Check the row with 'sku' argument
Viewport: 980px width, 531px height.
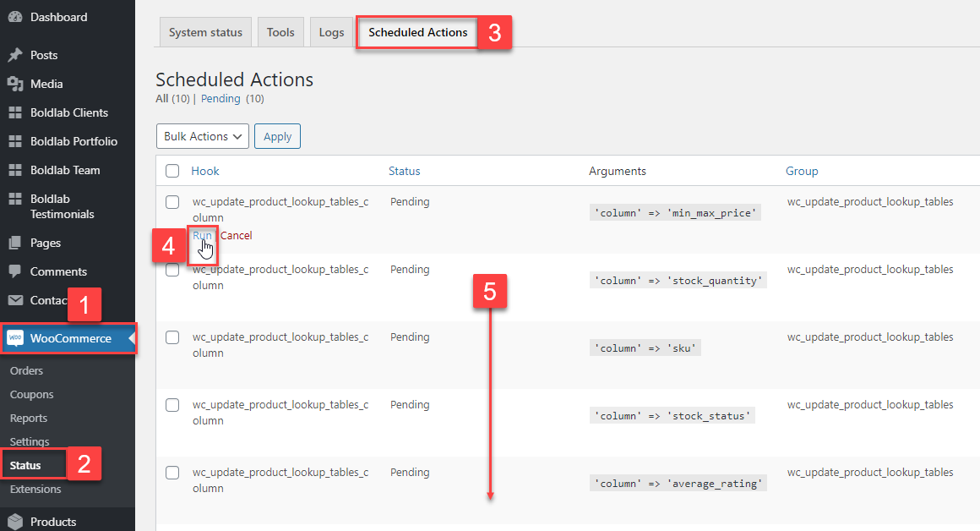(x=172, y=337)
